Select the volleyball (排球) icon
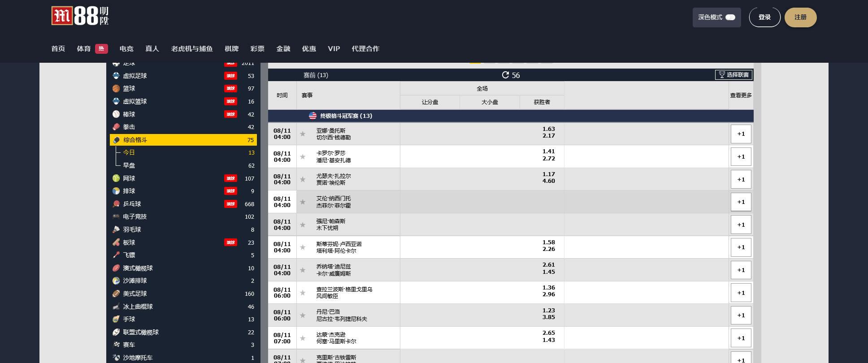Image resolution: width=868 pixels, height=363 pixels. click(116, 191)
